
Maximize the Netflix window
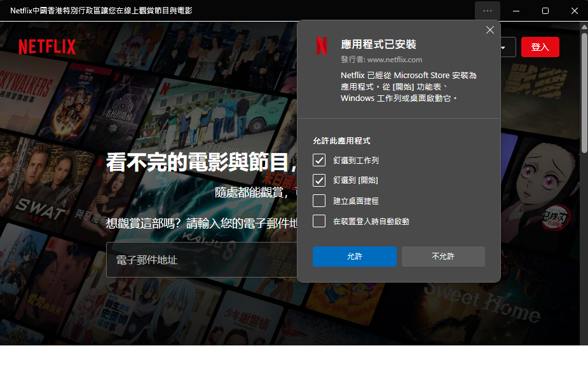coord(545,11)
